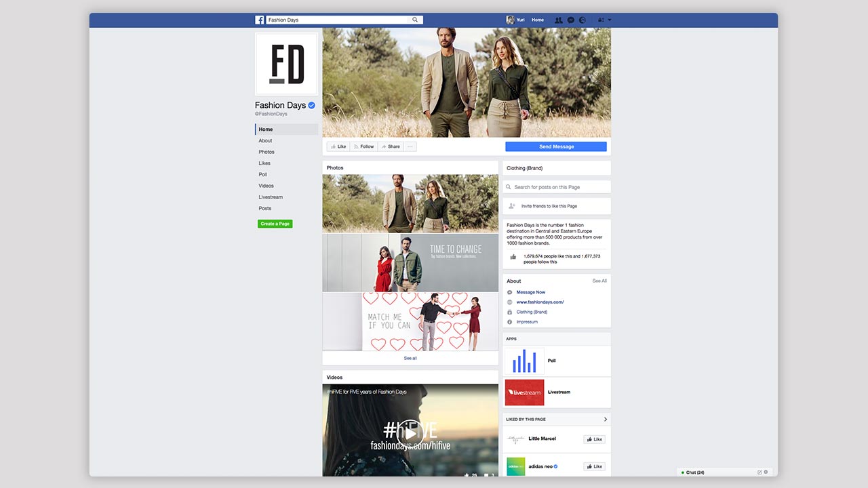Open first photo of couple in field
The width and height of the screenshot is (868, 488).
410,204
